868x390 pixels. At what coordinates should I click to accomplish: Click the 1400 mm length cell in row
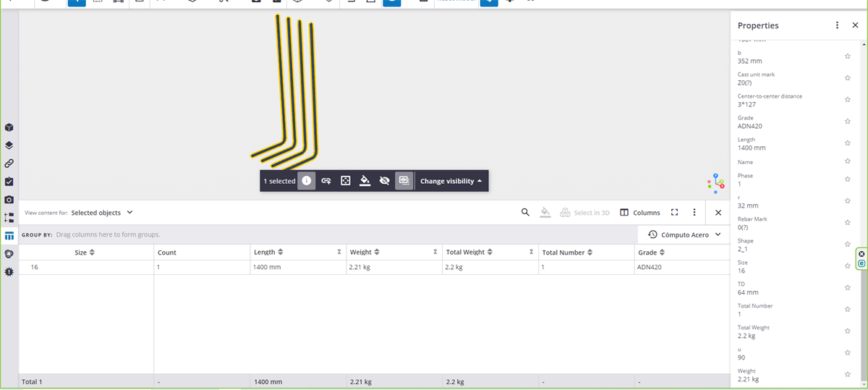point(298,267)
